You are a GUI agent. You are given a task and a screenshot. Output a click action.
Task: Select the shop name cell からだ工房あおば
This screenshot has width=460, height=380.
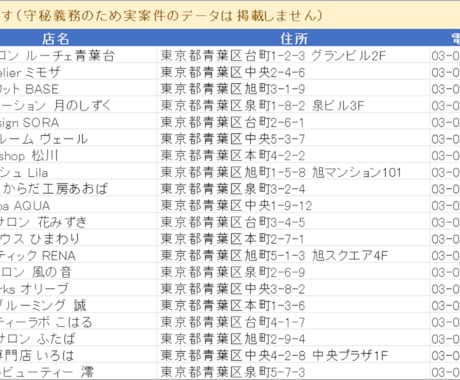point(78,188)
